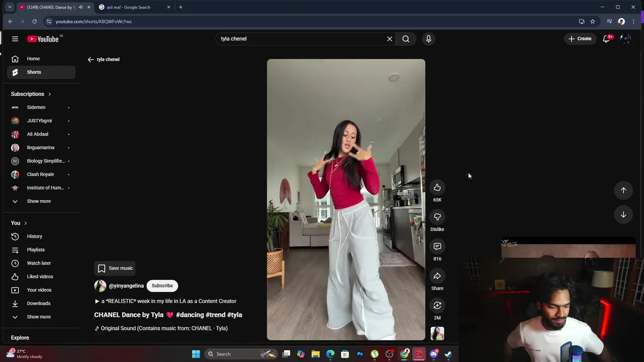Click the browser address bar URL

tap(94, 22)
